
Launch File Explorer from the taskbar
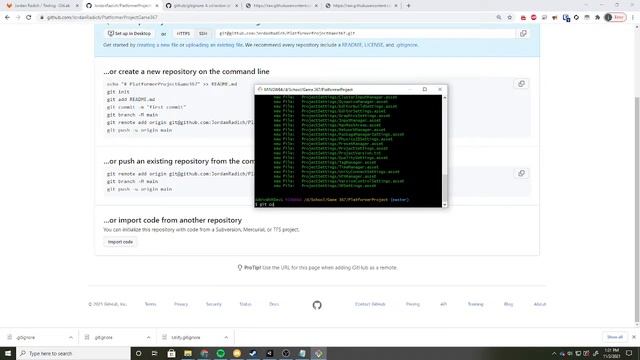pos(188,353)
